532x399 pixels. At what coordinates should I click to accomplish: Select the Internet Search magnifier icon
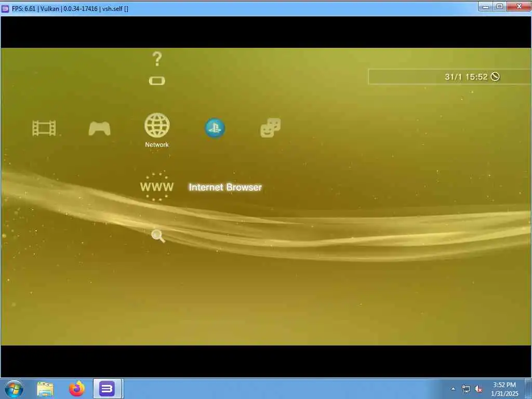click(x=158, y=236)
